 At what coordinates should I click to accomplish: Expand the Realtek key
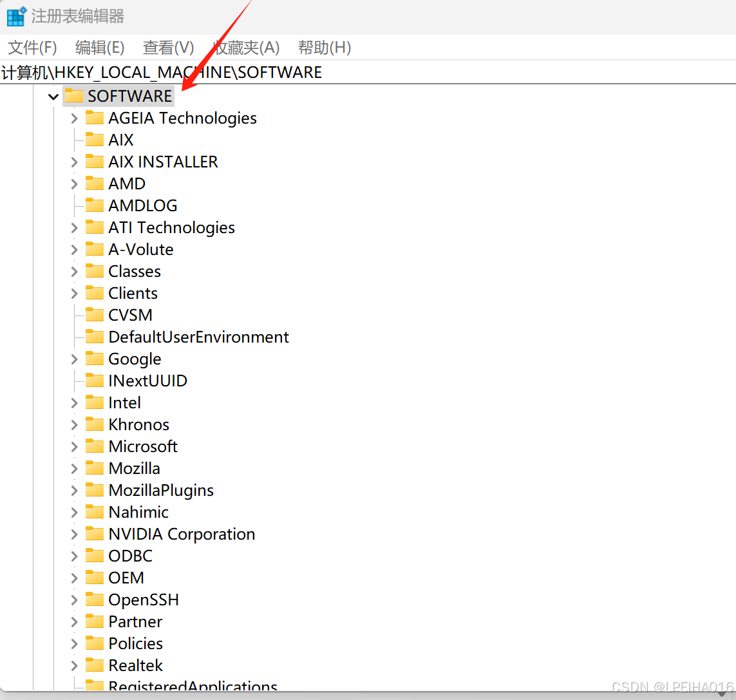click(74, 666)
